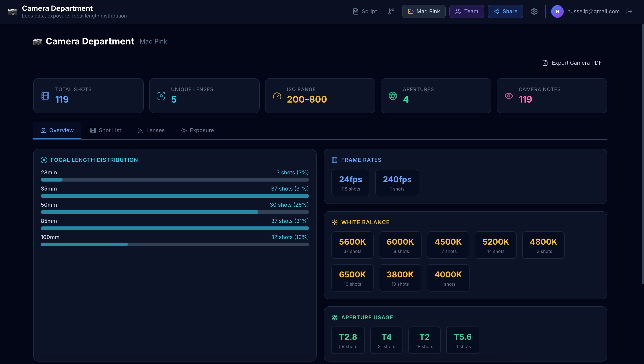The image size is (644, 364).
Task: Click the camera icon beside page heading
Action: [38, 42]
